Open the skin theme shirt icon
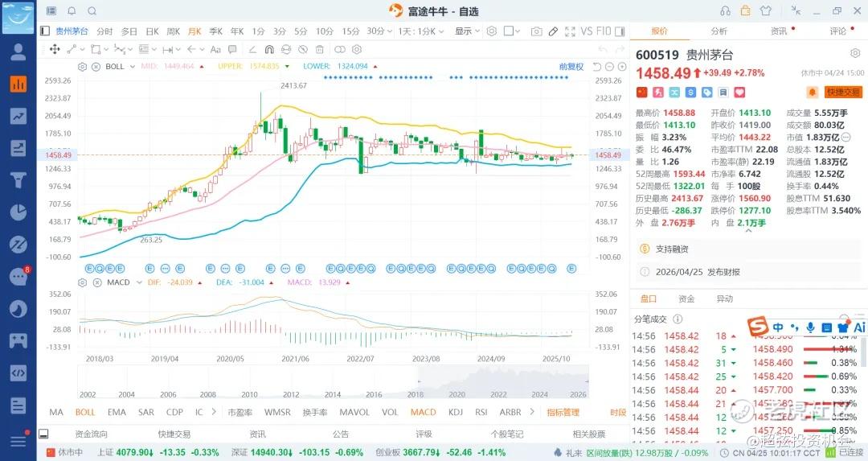This screenshot has width=868, height=461. 766,10
